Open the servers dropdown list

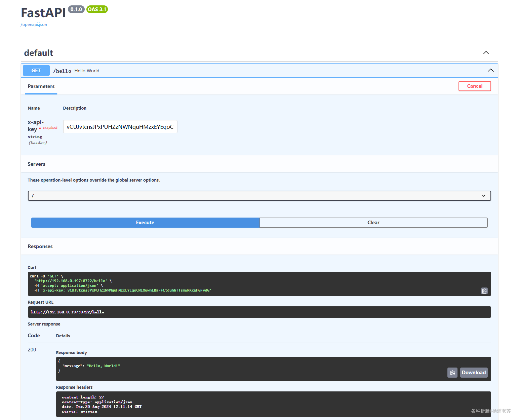coord(259,196)
